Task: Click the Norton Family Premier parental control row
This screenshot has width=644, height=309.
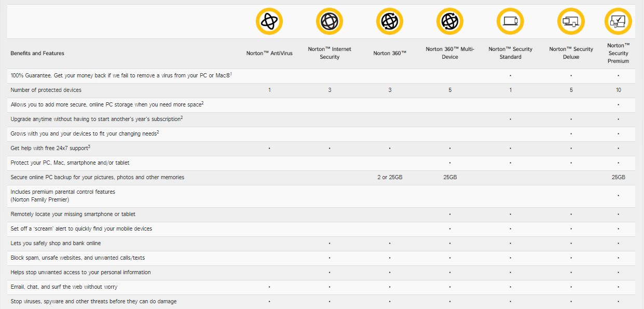Action: point(63,196)
